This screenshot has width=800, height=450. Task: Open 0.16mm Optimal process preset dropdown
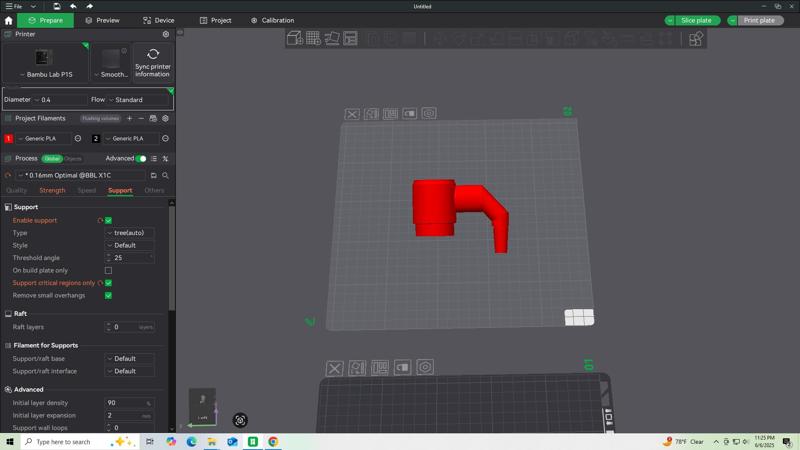click(x=81, y=176)
